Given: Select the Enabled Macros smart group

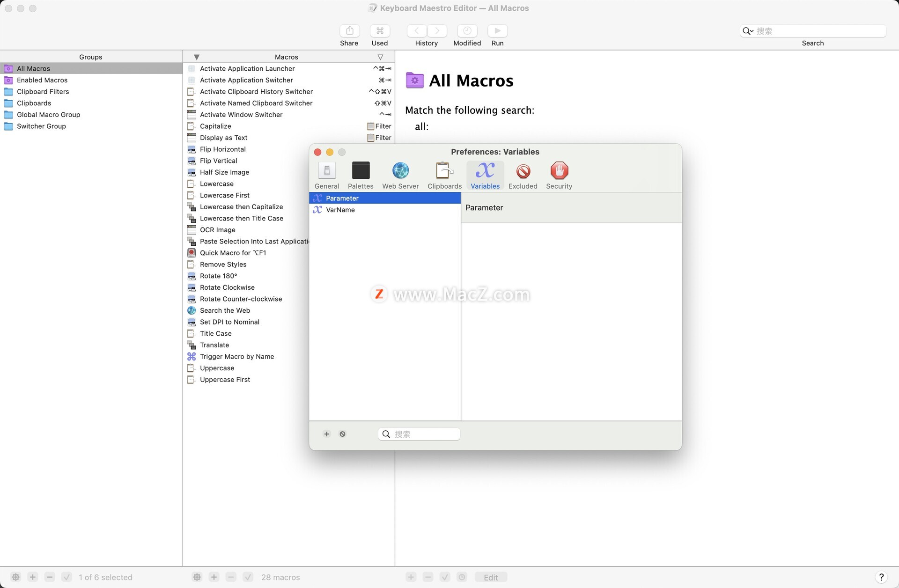Looking at the screenshot, I should click(x=91, y=80).
